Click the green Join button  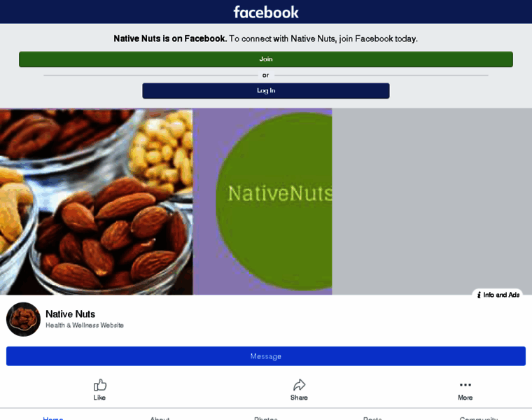pyautogui.click(x=266, y=59)
